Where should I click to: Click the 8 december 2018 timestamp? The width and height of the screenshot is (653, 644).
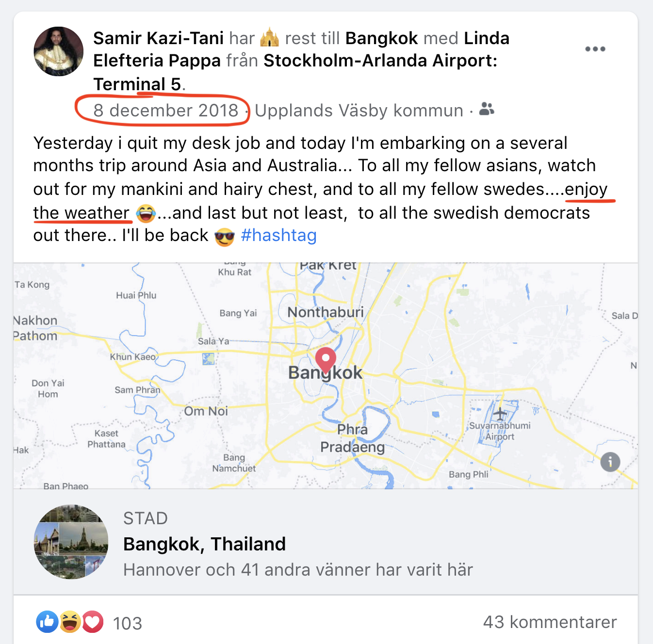pyautogui.click(x=165, y=111)
